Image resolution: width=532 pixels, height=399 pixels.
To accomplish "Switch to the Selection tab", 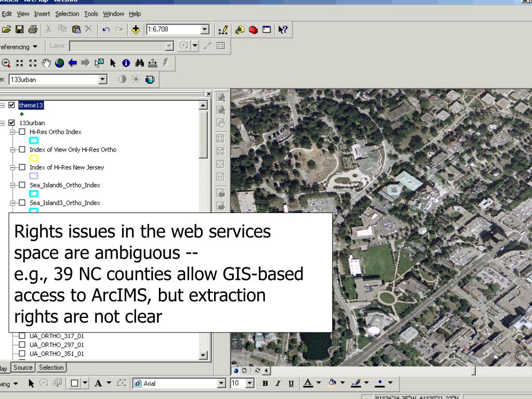I will pos(51,367).
